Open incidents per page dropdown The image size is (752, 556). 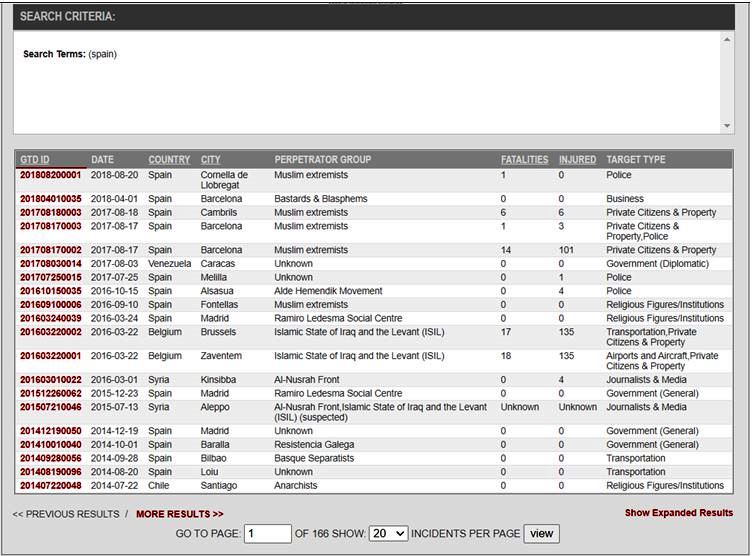coord(388,534)
